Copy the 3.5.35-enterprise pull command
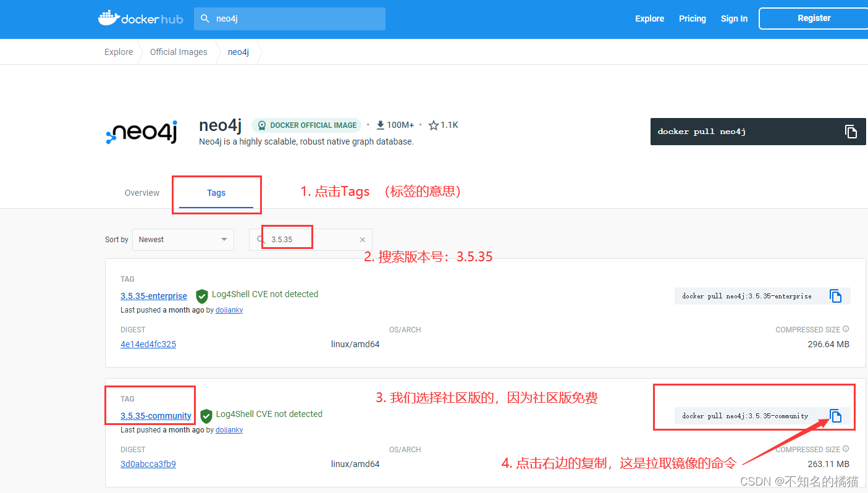The image size is (868, 493). click(836, 296)
